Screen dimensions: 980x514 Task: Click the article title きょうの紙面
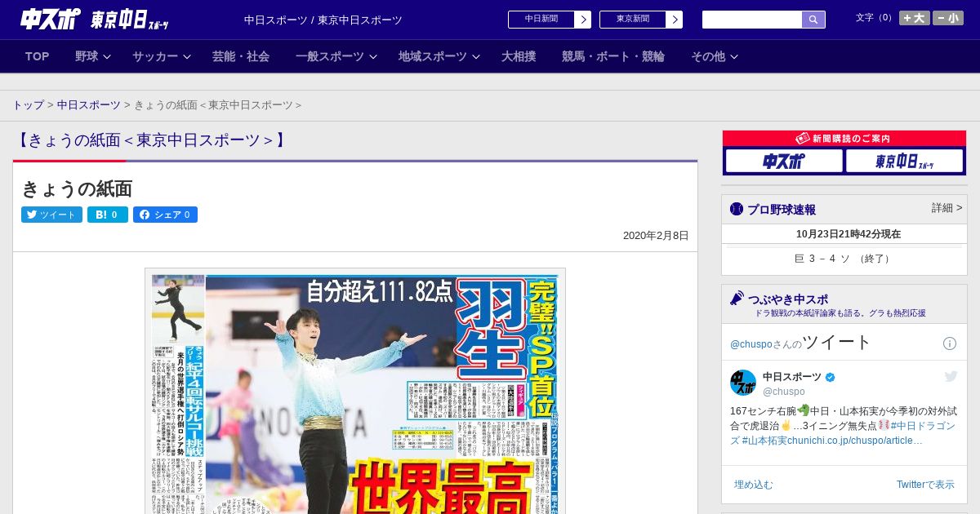coord(77,188)
